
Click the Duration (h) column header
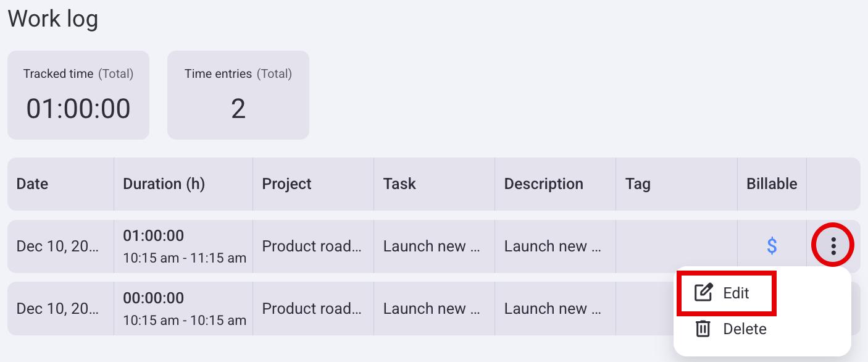coord(164,184)
